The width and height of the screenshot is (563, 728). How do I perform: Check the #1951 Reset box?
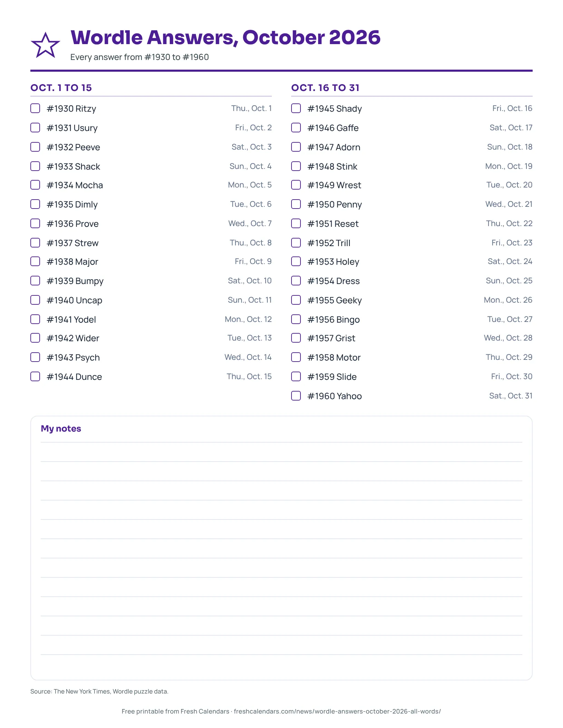pos(296,223)
